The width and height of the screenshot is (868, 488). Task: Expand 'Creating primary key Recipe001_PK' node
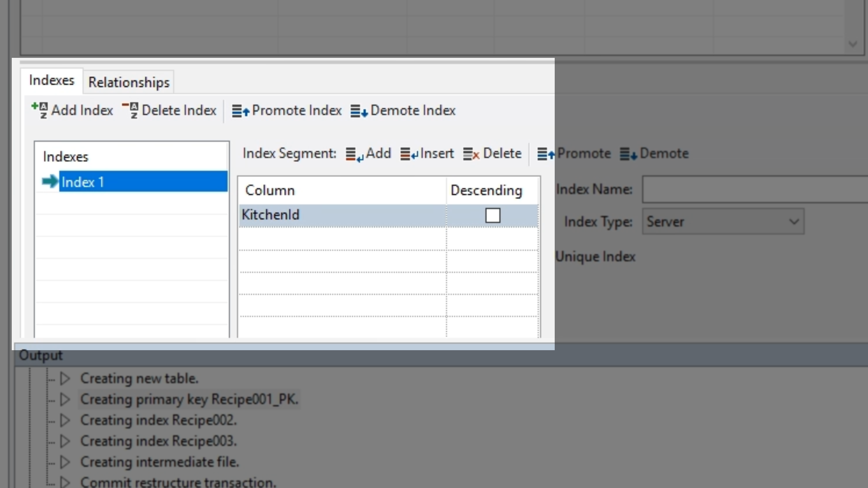(x=65, y=399)
